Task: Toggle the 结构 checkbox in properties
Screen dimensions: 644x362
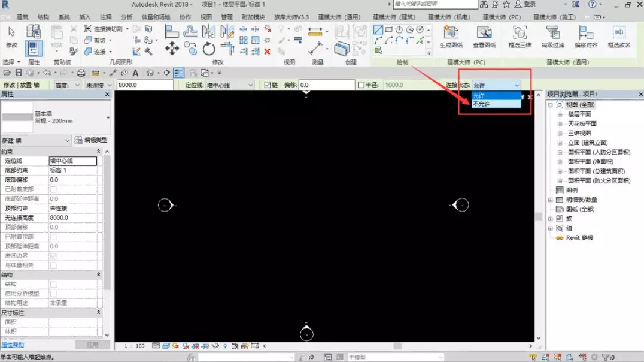Action: pyautogui.click(x=53, y=284)
